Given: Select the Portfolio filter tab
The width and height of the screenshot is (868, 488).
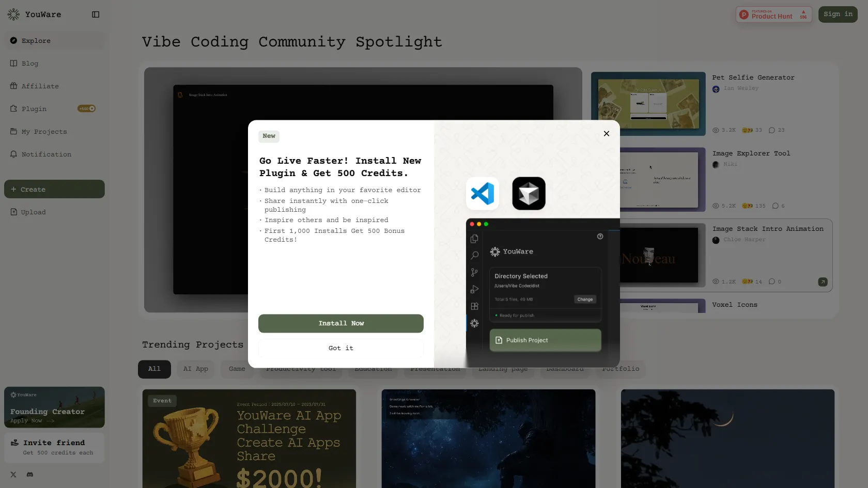Looking at the screenshot, I should point(621,369).
